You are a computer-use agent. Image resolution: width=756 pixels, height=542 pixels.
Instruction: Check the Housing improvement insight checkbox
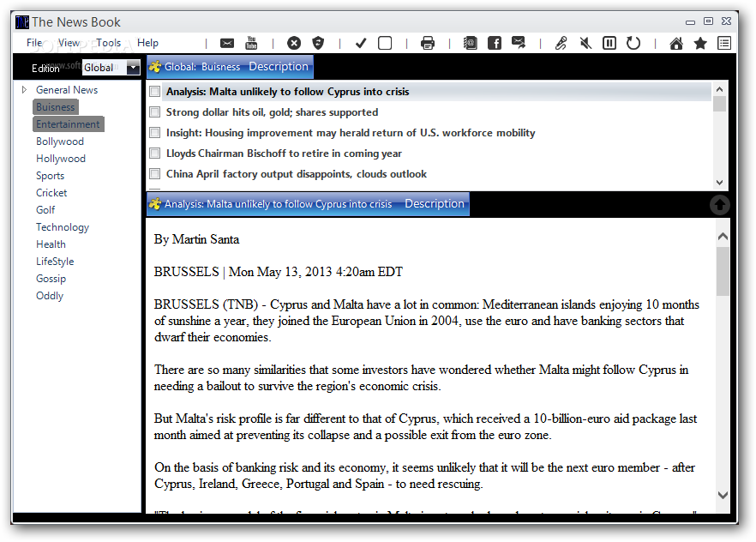155,133
